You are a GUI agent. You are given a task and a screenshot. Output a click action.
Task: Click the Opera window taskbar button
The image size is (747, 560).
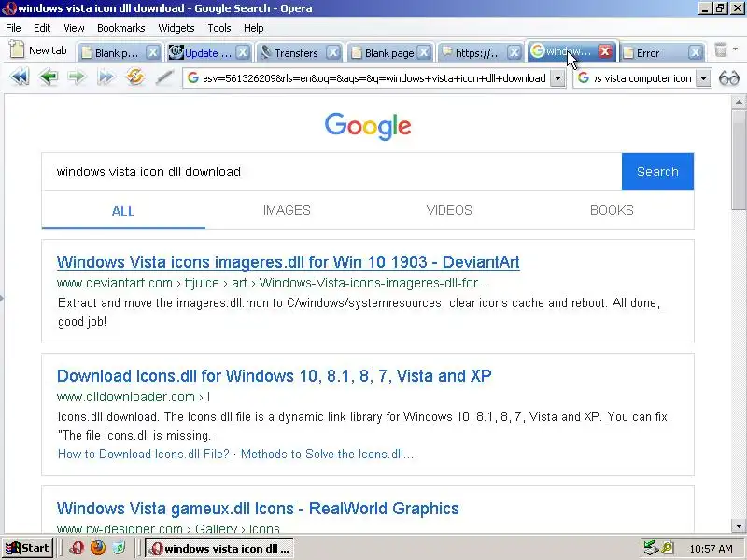[x=219, y=548]
